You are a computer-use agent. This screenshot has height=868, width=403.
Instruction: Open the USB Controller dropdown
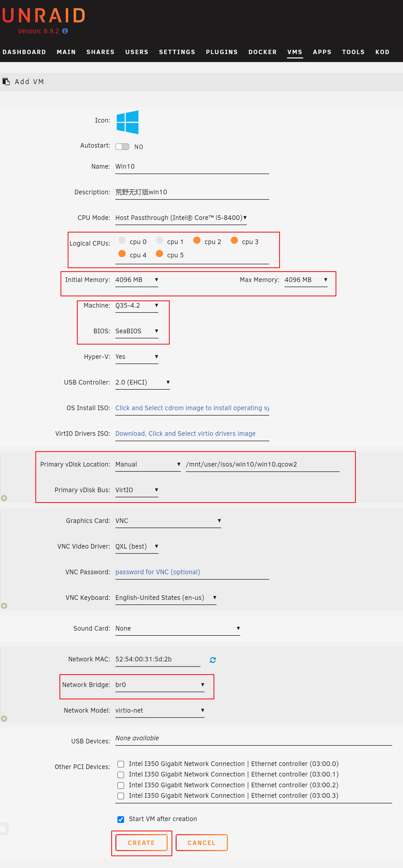143,382
